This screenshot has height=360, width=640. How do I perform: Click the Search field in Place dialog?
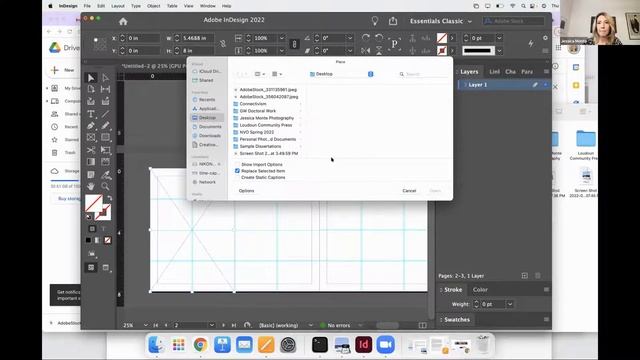[x=422, y=74]
